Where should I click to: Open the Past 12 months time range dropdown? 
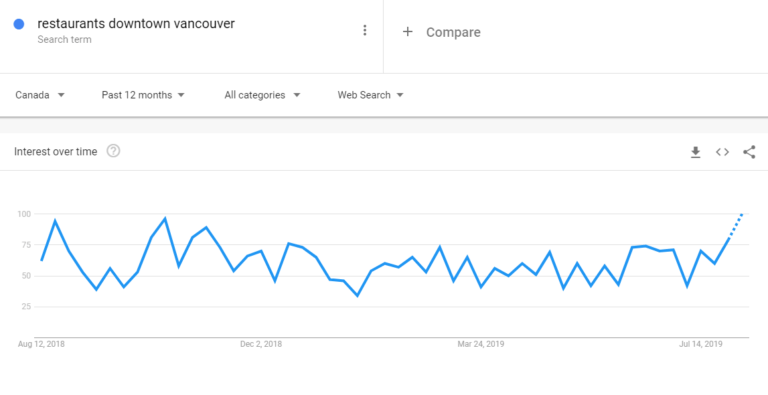(x=143, y=95)
